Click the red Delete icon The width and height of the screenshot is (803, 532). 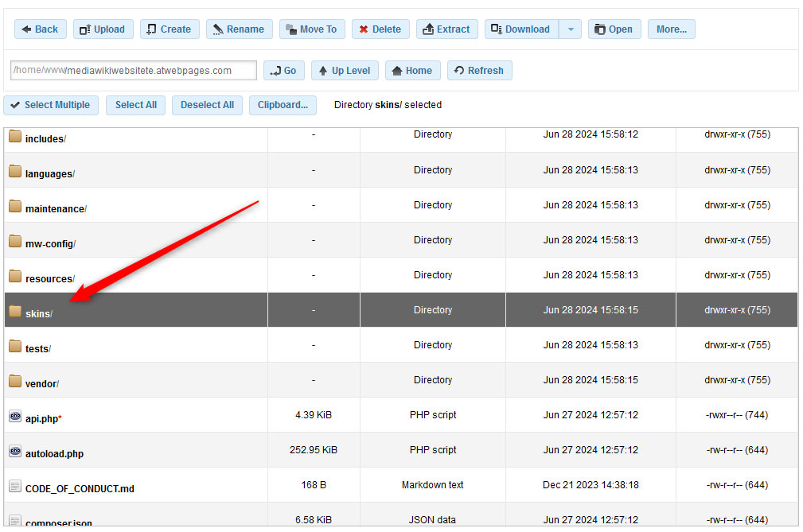(x=365, y=29)
